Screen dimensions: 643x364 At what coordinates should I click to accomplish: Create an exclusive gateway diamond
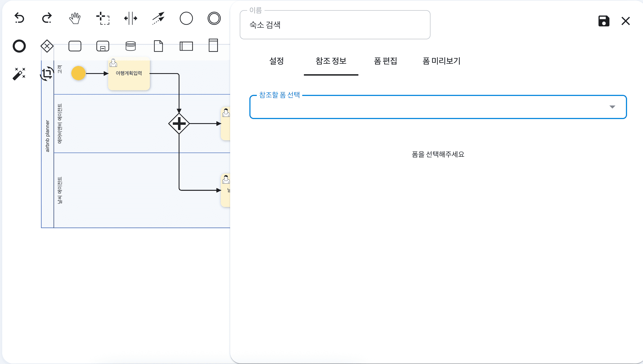(x=47, y=46)
